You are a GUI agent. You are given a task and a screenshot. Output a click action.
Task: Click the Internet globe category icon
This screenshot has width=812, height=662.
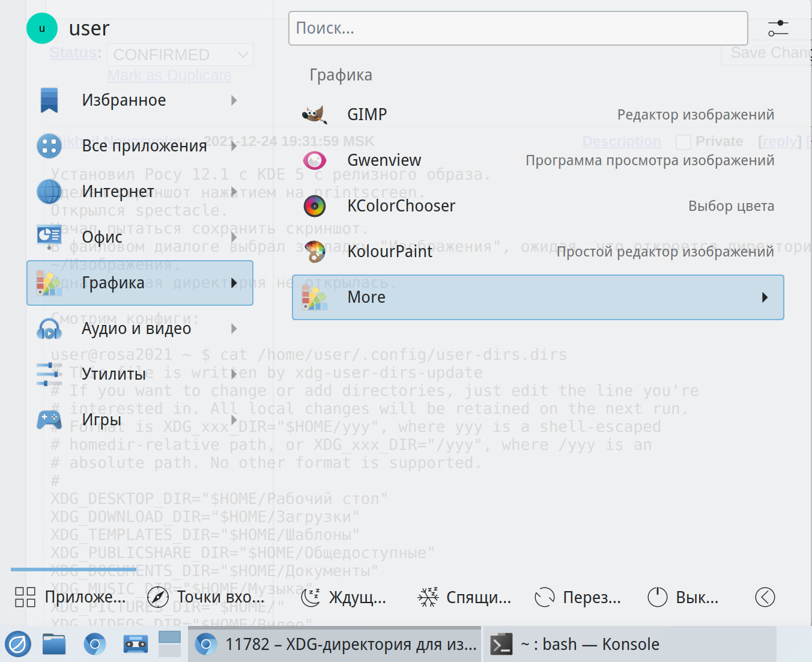49,192
